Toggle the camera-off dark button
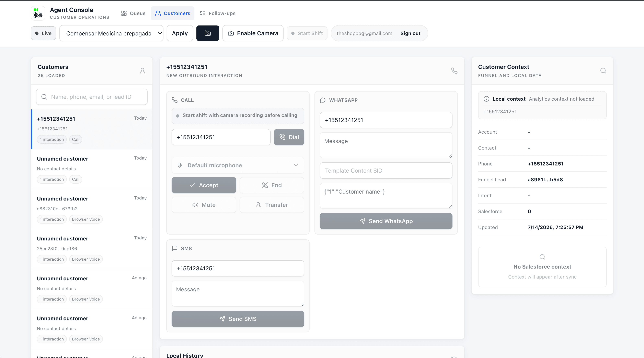The image size is (644, 358). (x=208, y=33)
